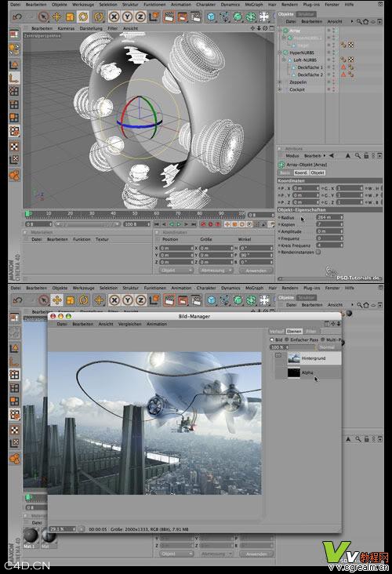
Task: Select the Mat.1 material sphere
Action: [31, 536]
